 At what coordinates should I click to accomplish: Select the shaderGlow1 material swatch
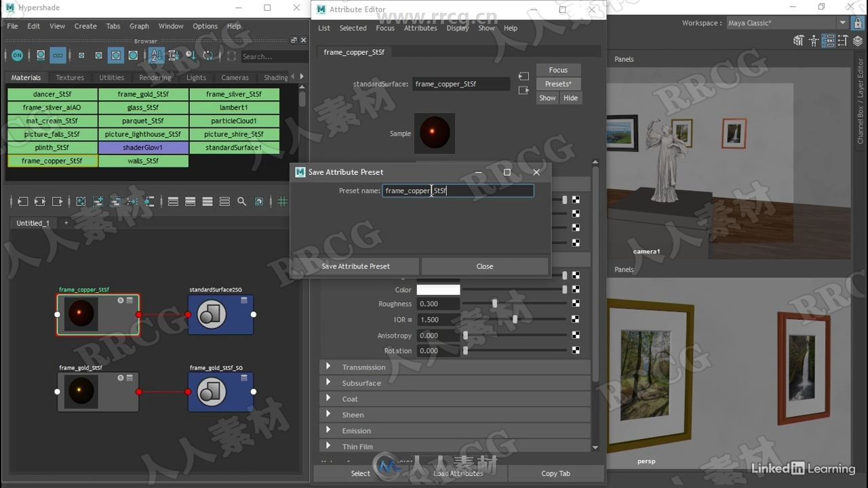(143, 148)
